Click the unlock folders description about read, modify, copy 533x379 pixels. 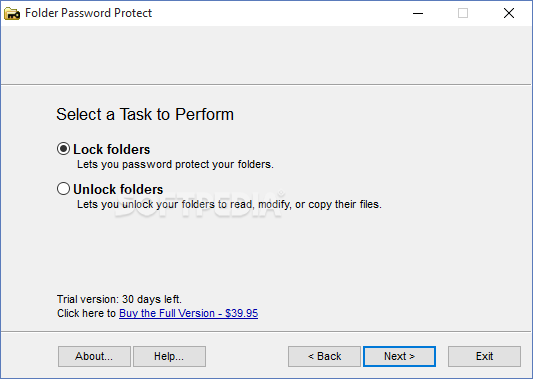coord(229,204)
